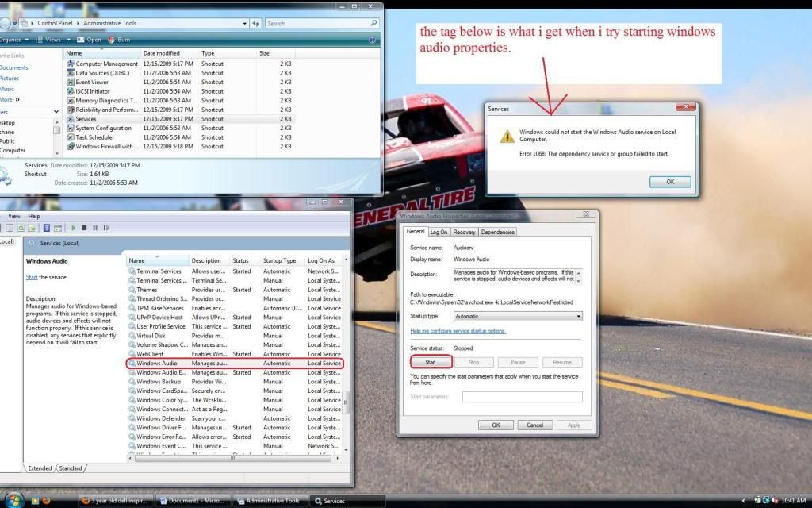Sort by Startup Type column header
Image resolution: width=812 pixels, height=508 pixels.
(282, 260)
